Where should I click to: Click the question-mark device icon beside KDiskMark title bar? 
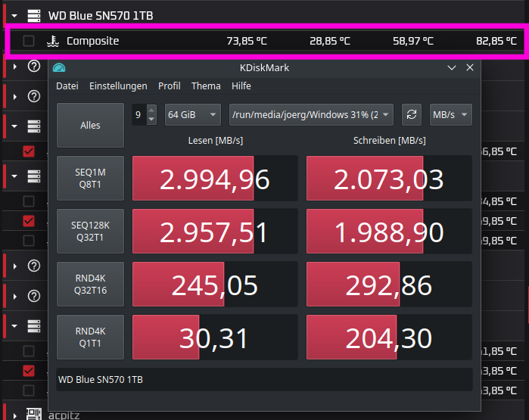point(34,66)
